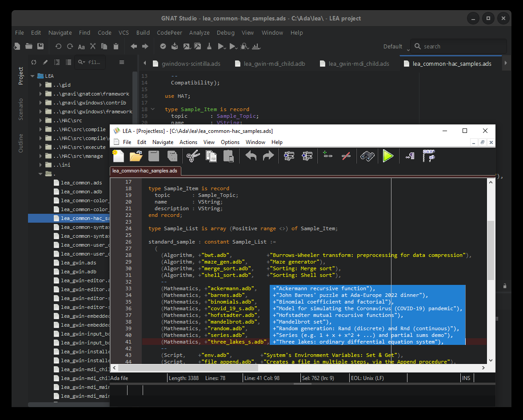Image resolution: width=523 pixels, height=420 pixels.
Task: Click the Open folder icon in LEA toolbar
Action: coord(136,156)
